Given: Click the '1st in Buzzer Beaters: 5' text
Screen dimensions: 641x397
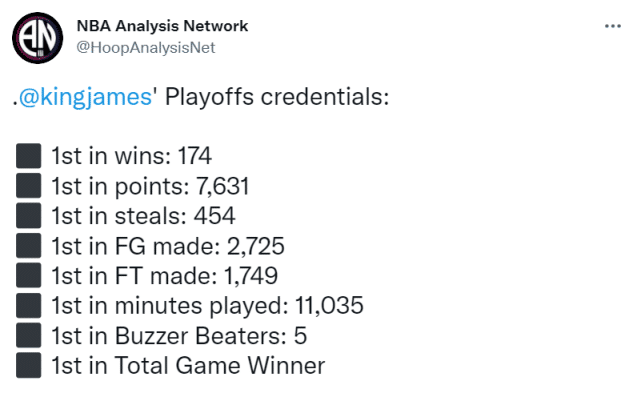Looking at the screenshot, I should (179, 336).
